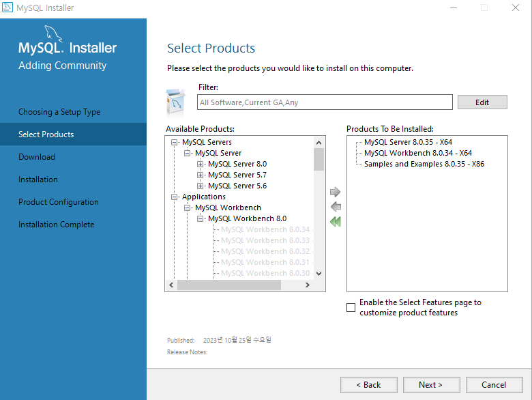This screenshot has height=400, width=532.
Task: Collapse the MySQL Server subnode
Action: pyautogui.click(x=187, y=153)
